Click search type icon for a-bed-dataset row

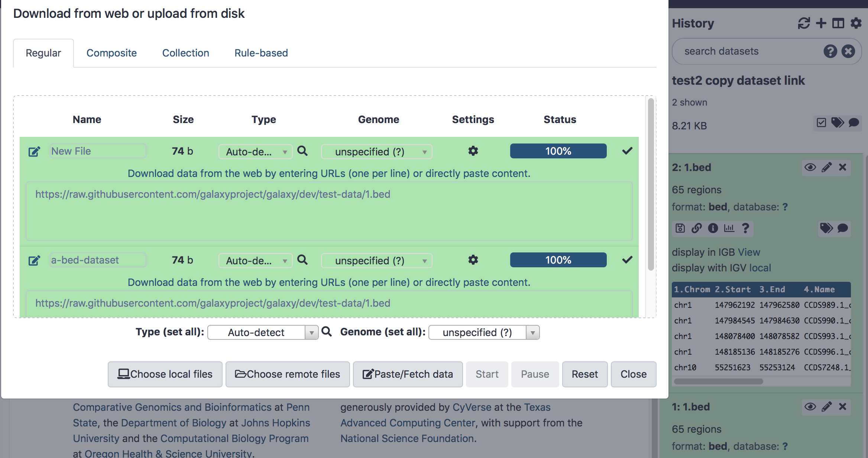pos(302,260)
